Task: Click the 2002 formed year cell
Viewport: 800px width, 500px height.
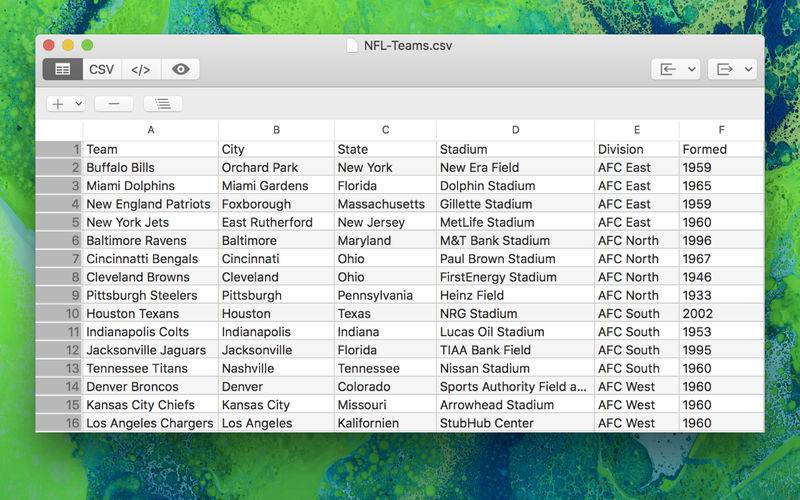Action: tap(721, 314)
